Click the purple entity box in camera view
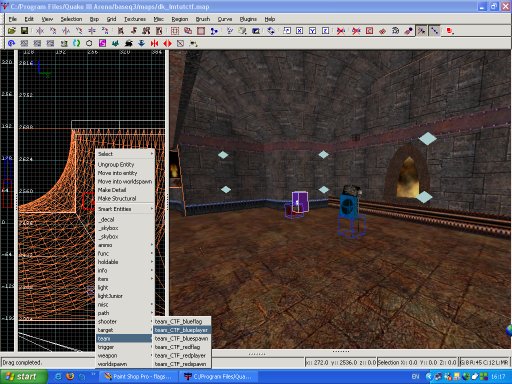Screen dimensions: 512x384 click(x=300, y=202)
